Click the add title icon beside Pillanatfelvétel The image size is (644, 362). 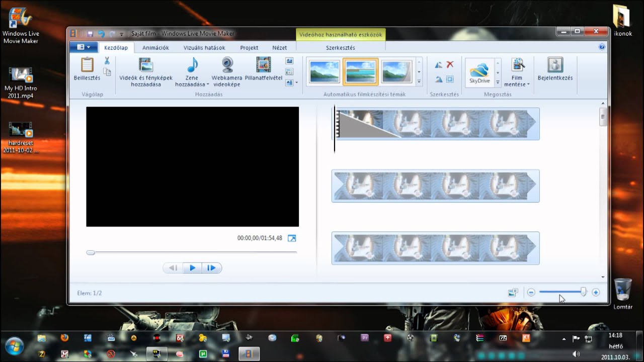289,61
